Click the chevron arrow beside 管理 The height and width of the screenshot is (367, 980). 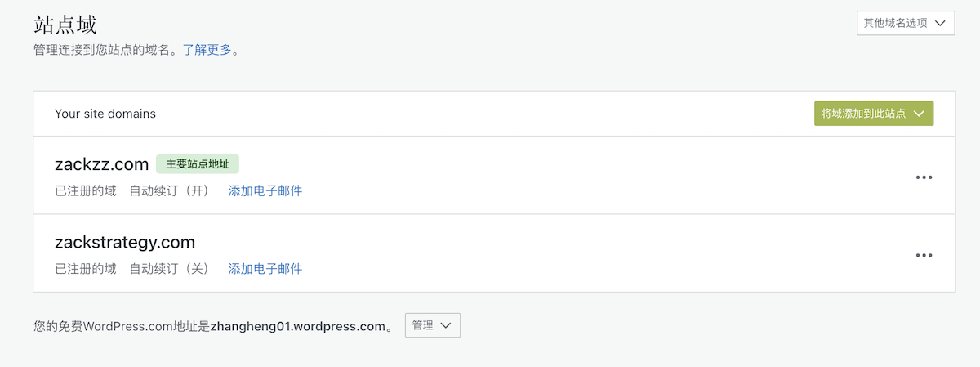445,325
